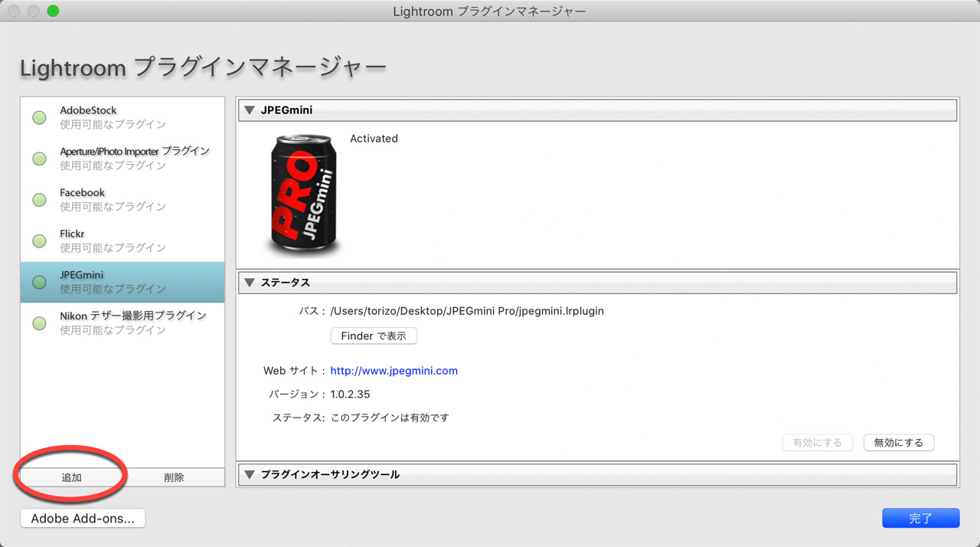The height and width of the screenshot is (547, 980).
Task: Select the Flickr plugin in the list
Action: (122, 241)
